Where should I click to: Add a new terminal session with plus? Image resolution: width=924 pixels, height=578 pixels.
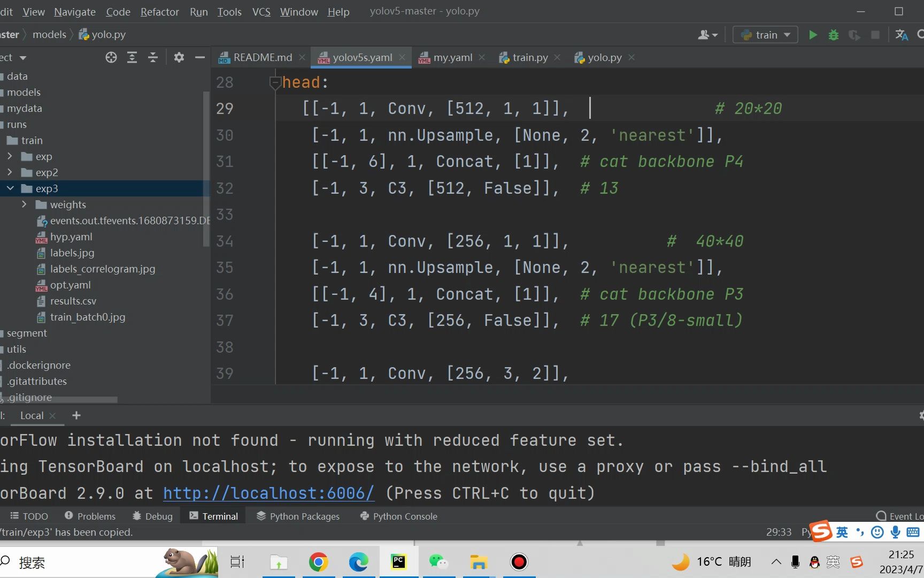[76, 415]
